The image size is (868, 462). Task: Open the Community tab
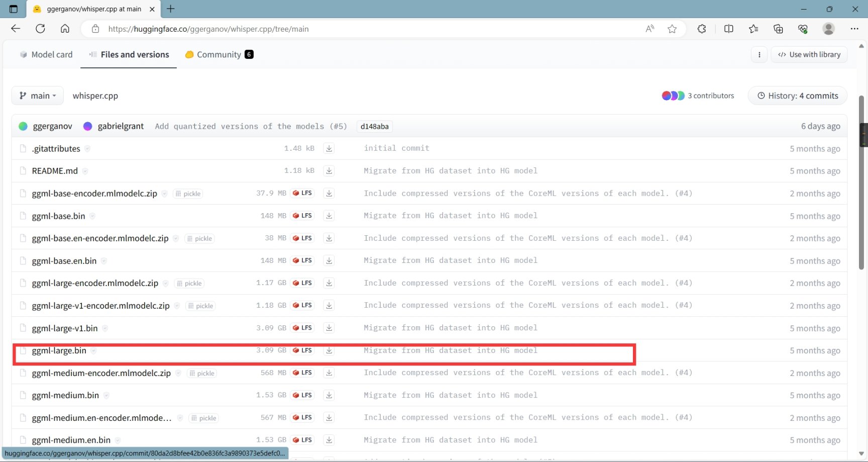pos(219,54)
